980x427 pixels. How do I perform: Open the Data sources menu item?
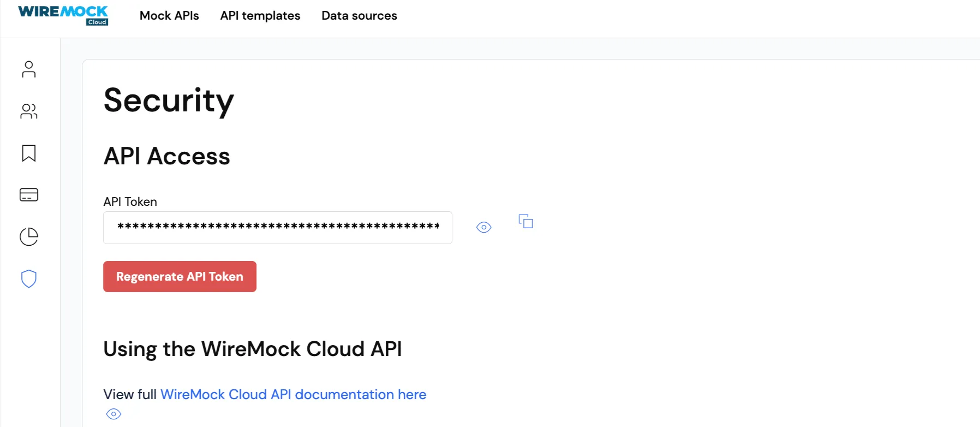click(x=359, y=16)
